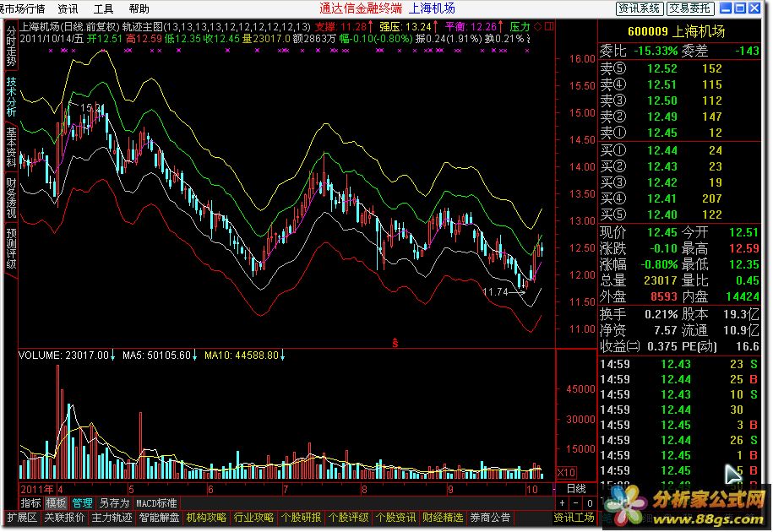Viewport: 773px width, 532px height.
Task: Open the 券商公告 bottom tab
Action: [x=490, y=518]
